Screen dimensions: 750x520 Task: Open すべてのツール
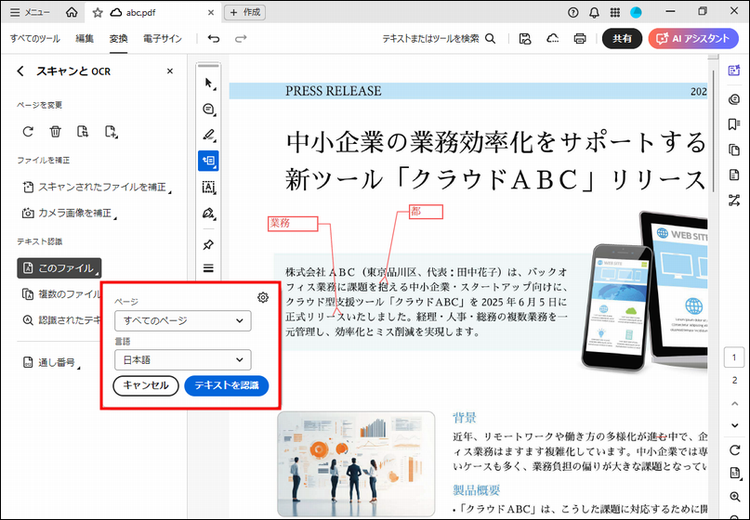coord(35,39)
